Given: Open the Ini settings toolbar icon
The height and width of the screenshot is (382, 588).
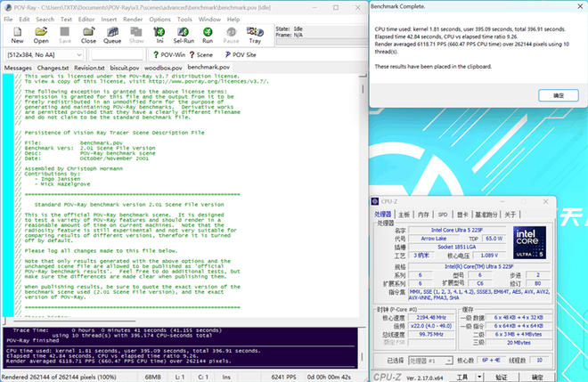Looking at the screenshot, I should 159,35.
